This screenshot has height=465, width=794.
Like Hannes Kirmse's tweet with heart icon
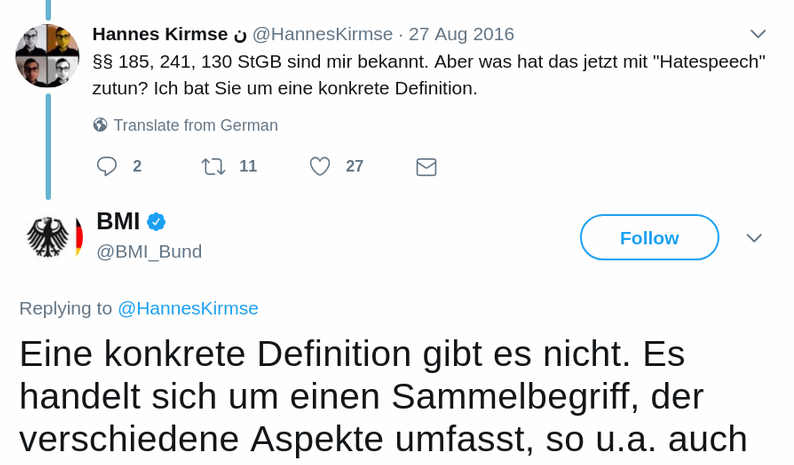pyautogui.click(x=320, y=166)
